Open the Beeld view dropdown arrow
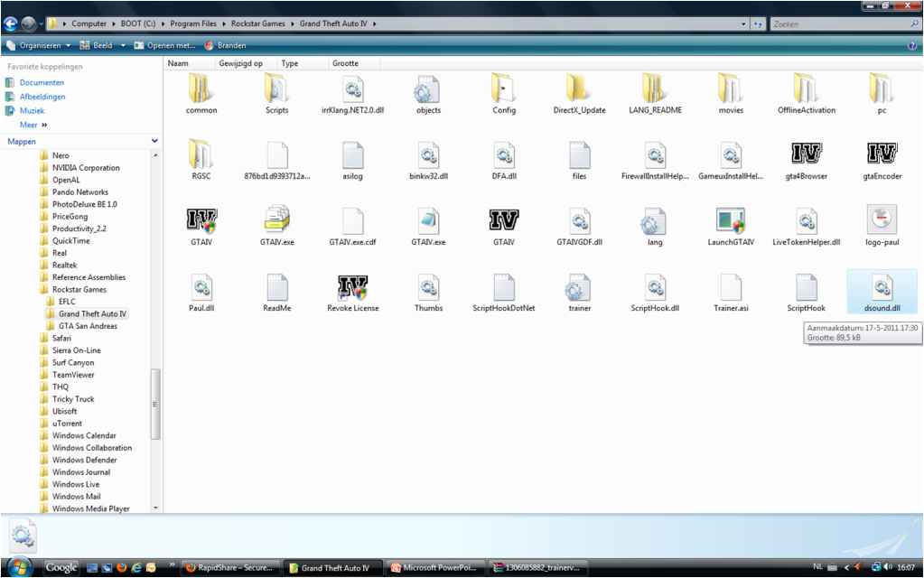This screenshot has width=924, height=578. [123, 45]
